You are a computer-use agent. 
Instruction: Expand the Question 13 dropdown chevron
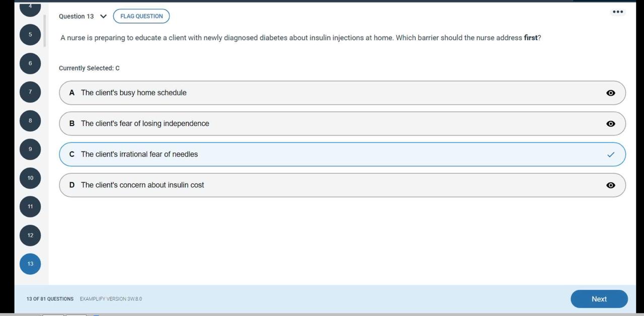pos(104,16)
